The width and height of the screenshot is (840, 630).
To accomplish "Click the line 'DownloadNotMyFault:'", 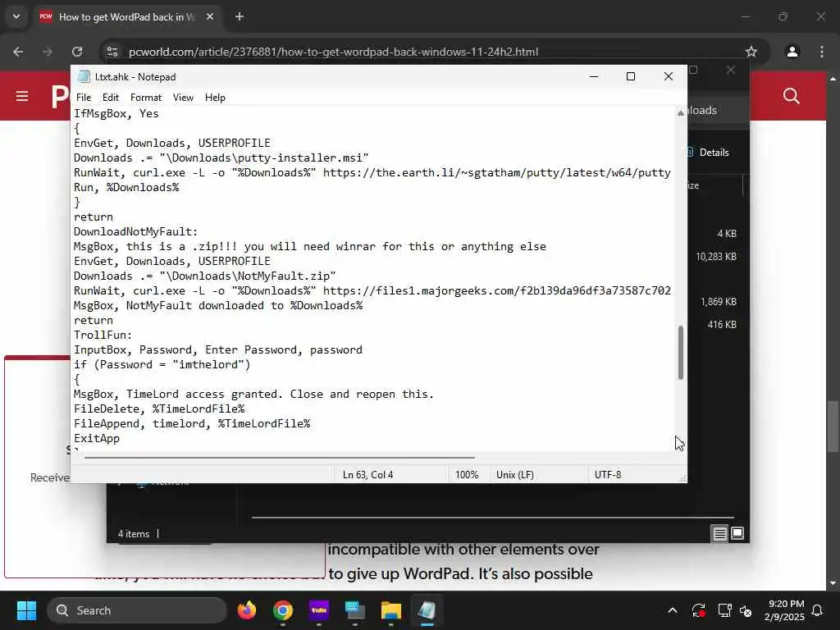I will point(135,232).
